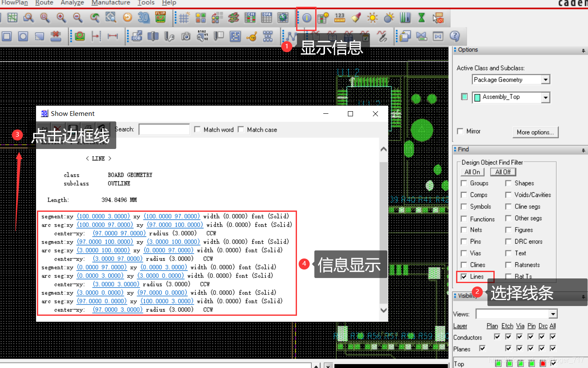588x368 pixels.
Task: Click the More options button
Action: [x=535, y=132]
